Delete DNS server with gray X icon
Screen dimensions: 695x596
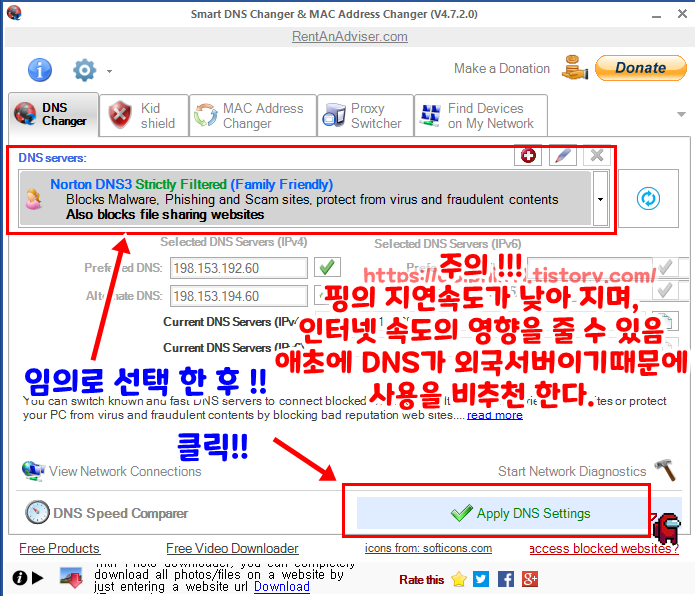click(x=597, y=156)
